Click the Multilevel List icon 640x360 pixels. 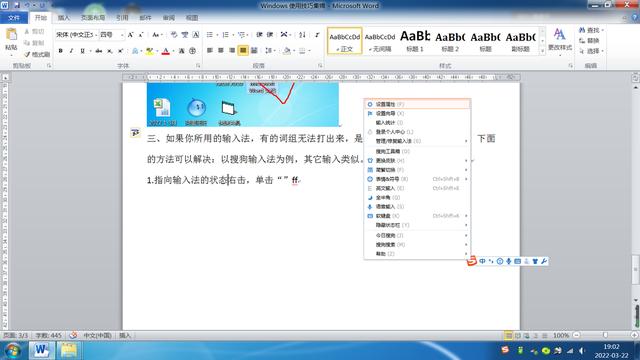(x=241, y=35)
